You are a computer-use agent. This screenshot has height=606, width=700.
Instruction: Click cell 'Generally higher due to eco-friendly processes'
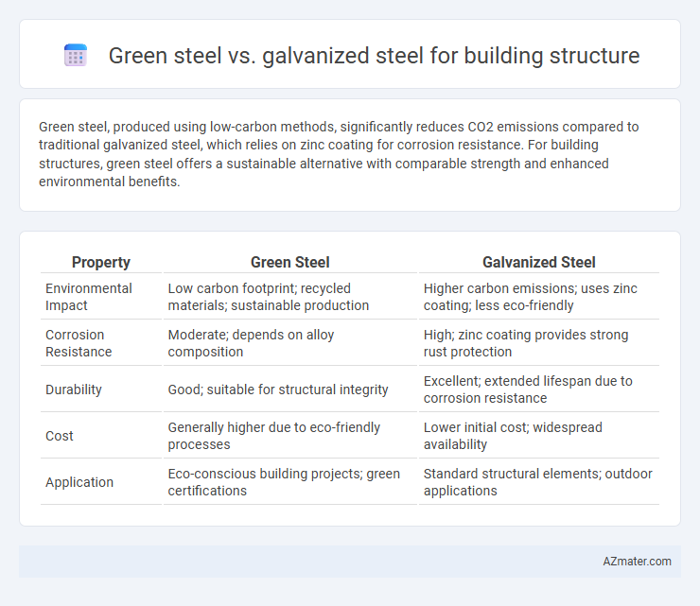click(290, 436)
